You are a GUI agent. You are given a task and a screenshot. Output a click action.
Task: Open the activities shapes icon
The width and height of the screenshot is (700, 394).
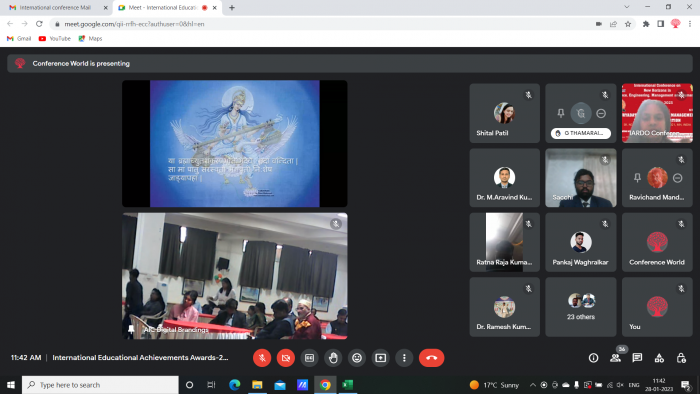[x=659, y=358]
